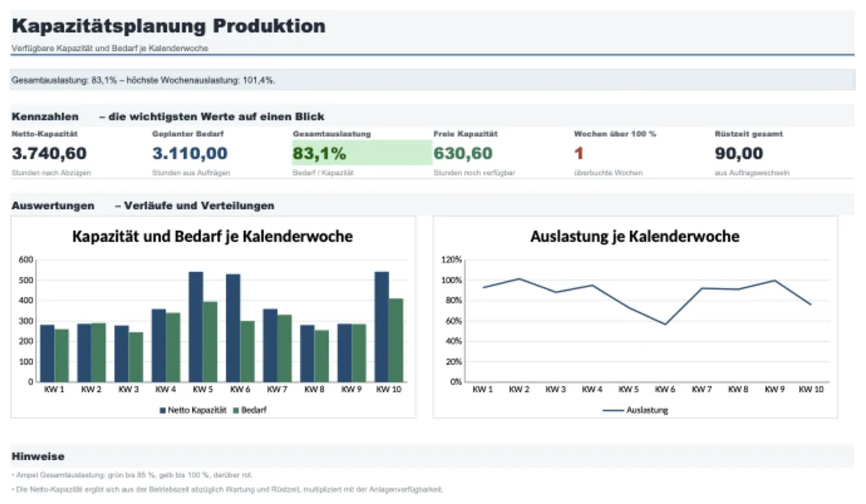Click the blue Netto Kapazität bar for KW 10
This screenshot has height=504, width=866.
(x=382, y=327)
